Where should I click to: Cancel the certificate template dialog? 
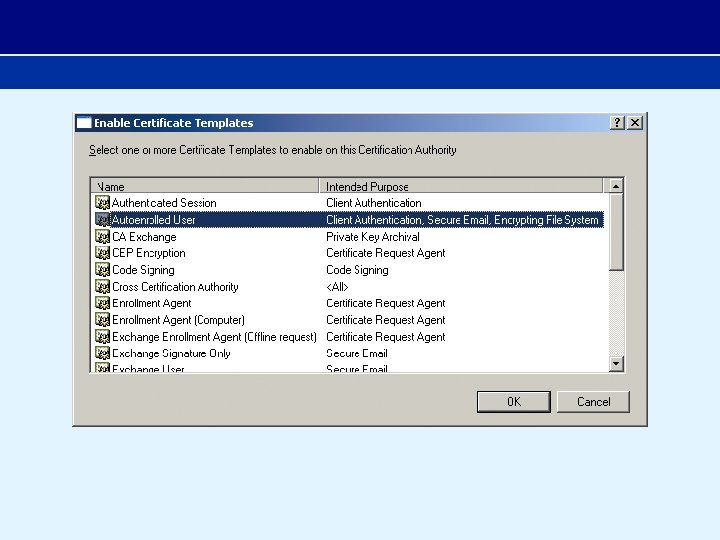click(x=593, y=402)
